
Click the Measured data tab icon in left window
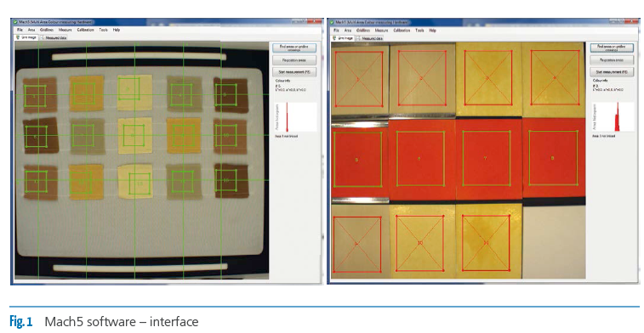[43, 37]
